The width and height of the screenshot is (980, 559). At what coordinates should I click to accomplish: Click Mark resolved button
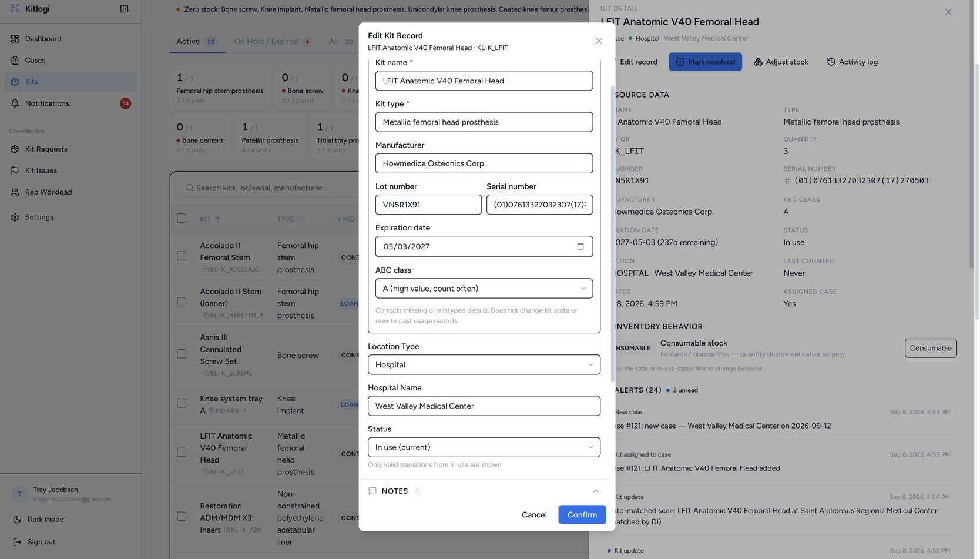(x=705, y=62)
